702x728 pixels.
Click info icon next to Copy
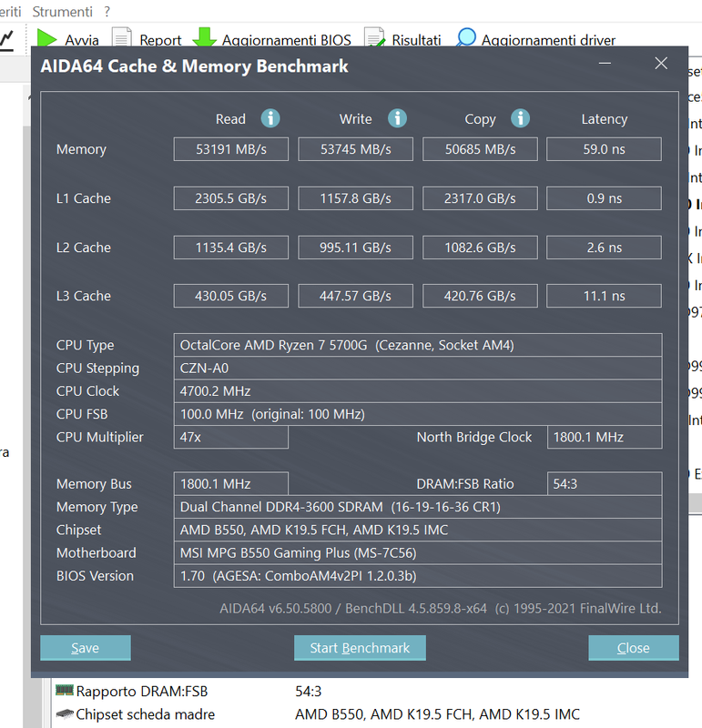[520, 118]
